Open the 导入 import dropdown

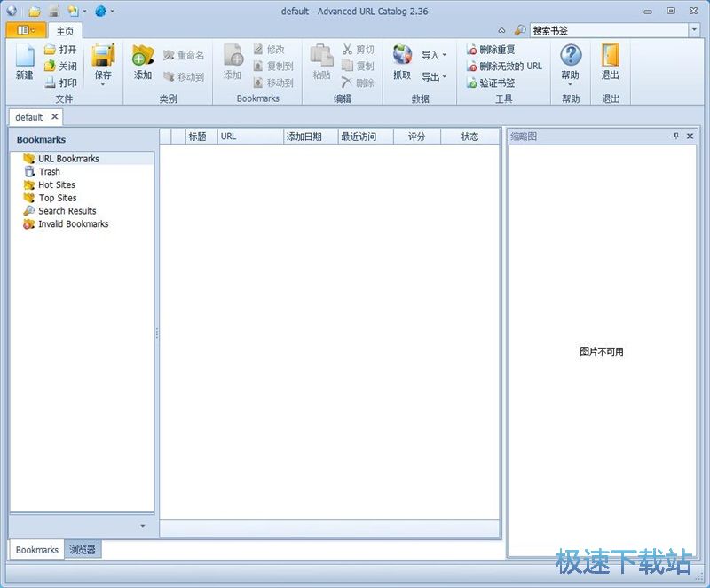tap(434, 55)
